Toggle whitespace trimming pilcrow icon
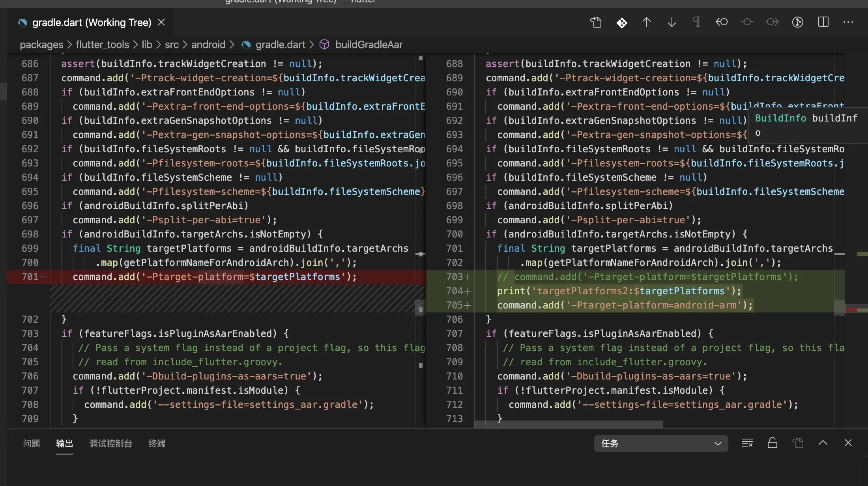 coord(697,22)
